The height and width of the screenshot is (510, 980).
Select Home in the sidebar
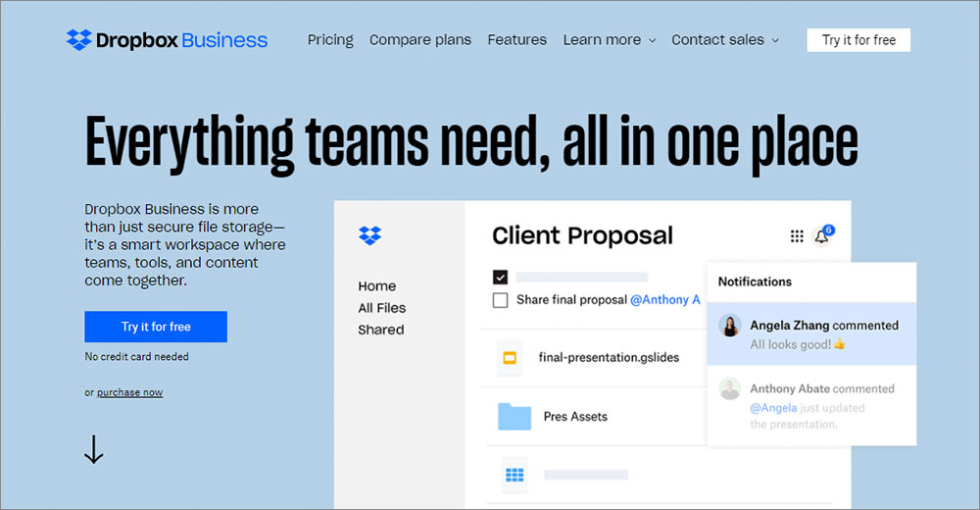[377, 286]
